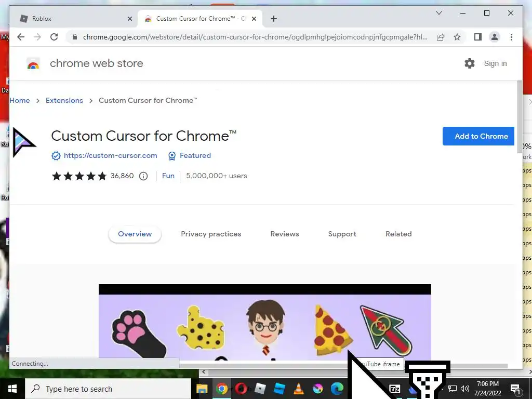This screenshot has width=532, height=399.
Task: Toggle the browser side panel icon
Action: [x=478, y=37]
